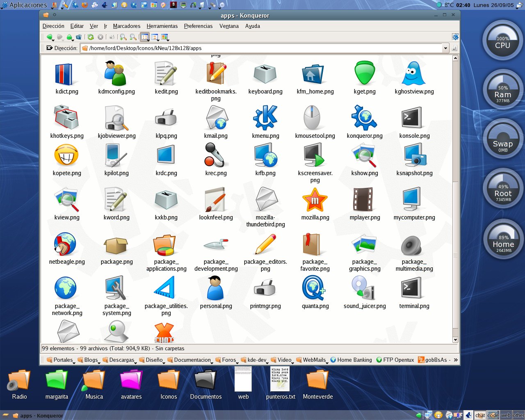Expand the WebMails bookmark folder
This screenshot has height=420, width=525.
point(311,360)
